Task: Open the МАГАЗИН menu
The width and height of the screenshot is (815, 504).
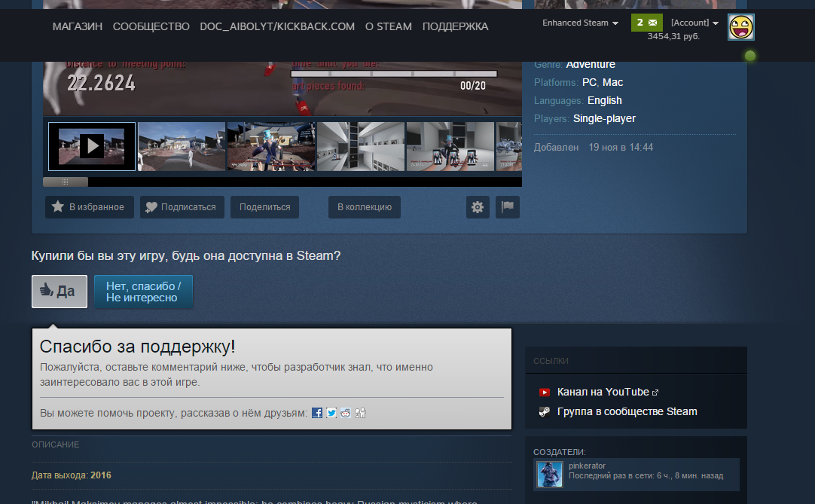Action: [78, 26]
